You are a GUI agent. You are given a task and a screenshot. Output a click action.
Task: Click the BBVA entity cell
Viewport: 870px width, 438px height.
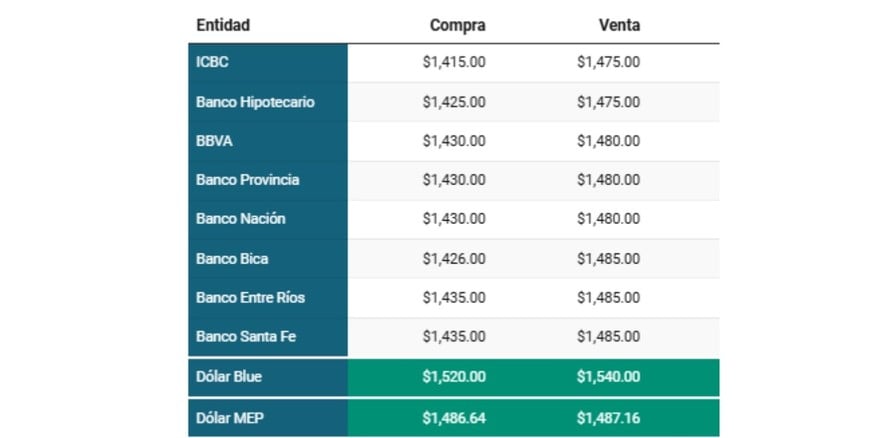pos(215,141)
